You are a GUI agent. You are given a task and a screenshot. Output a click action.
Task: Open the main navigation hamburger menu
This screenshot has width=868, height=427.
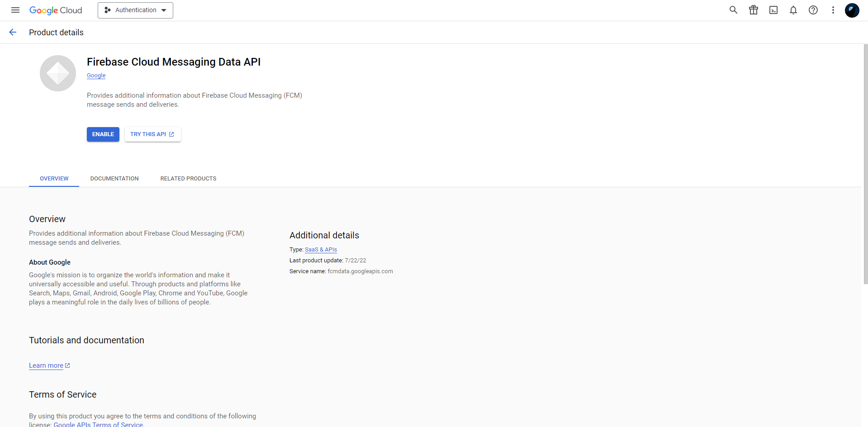(x=15, y=10)
